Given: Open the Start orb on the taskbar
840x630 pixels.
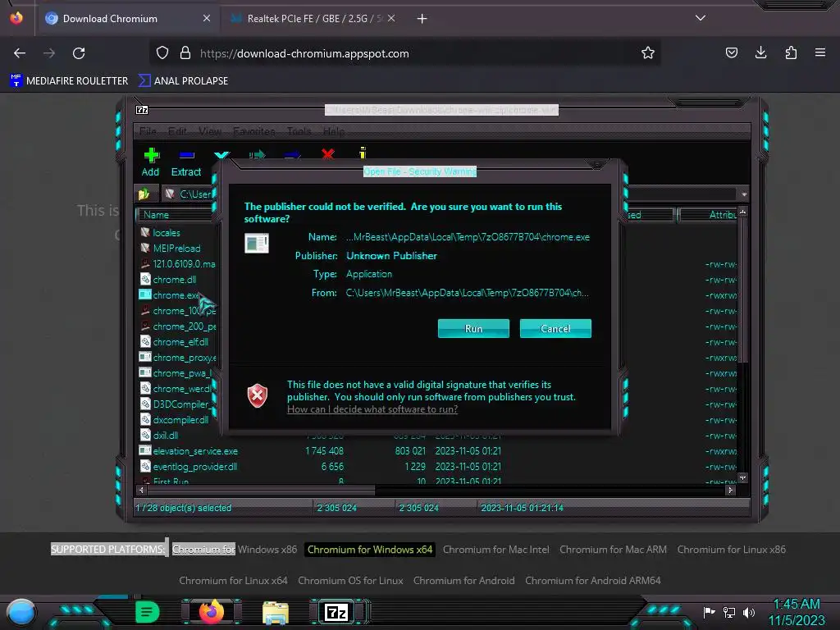Looking at the screenshot, I should tap(21, 612).
